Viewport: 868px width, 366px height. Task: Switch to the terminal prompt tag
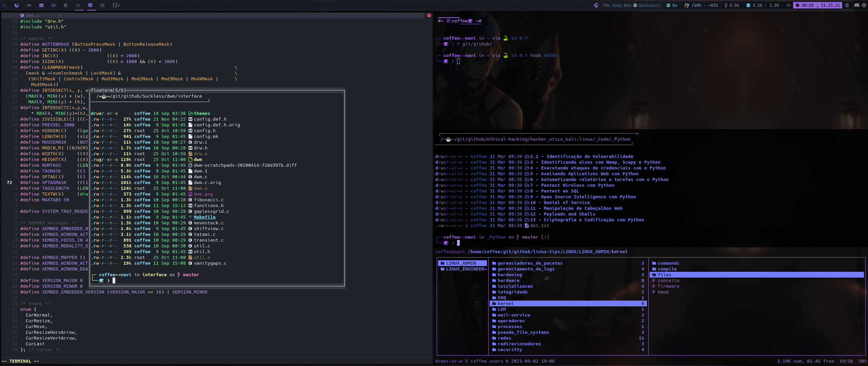[x=4, y=5]
